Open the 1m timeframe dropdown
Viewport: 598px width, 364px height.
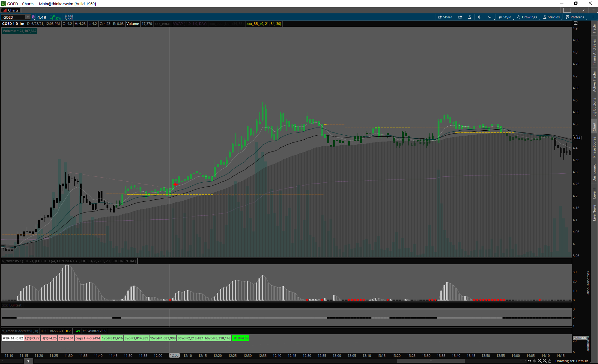point(490,17)
